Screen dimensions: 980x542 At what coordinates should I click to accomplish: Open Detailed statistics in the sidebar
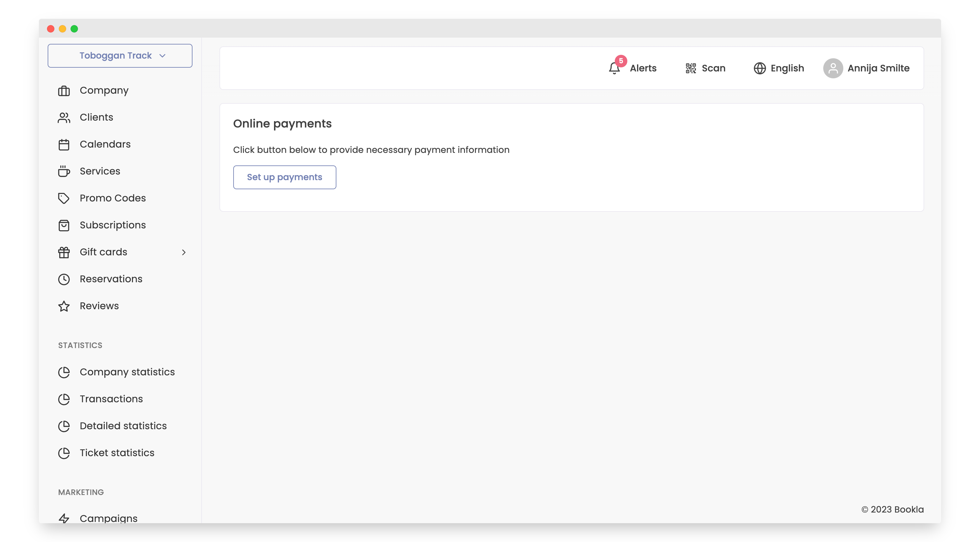tap(123, 426)
